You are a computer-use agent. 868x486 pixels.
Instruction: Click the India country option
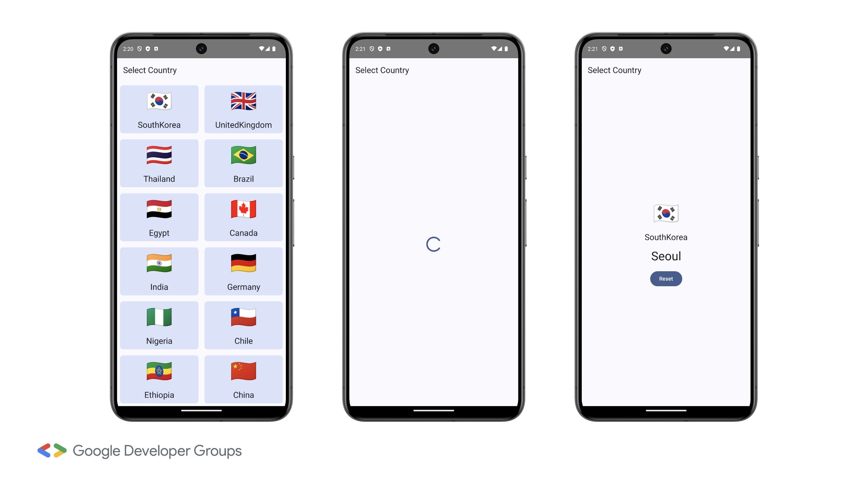coord(159,271)
